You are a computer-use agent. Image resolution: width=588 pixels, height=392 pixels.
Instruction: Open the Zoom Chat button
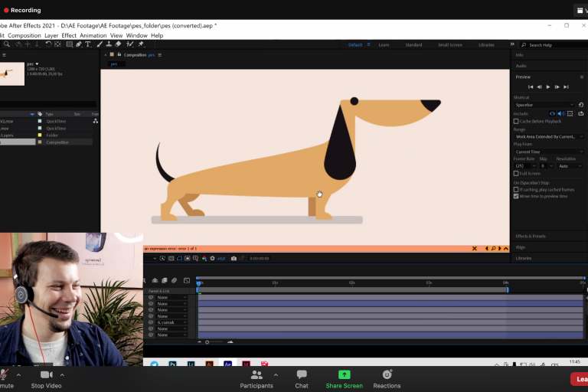click(302, 379)
